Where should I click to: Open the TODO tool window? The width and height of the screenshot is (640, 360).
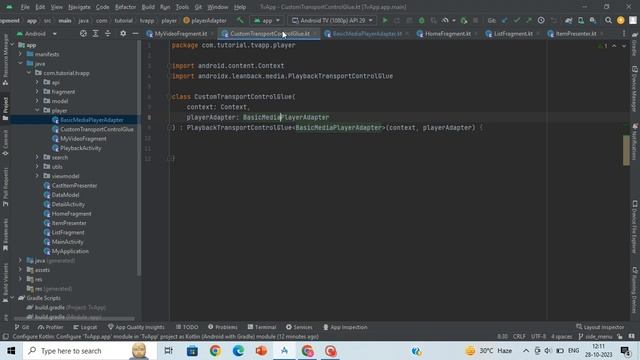(187, 327)
